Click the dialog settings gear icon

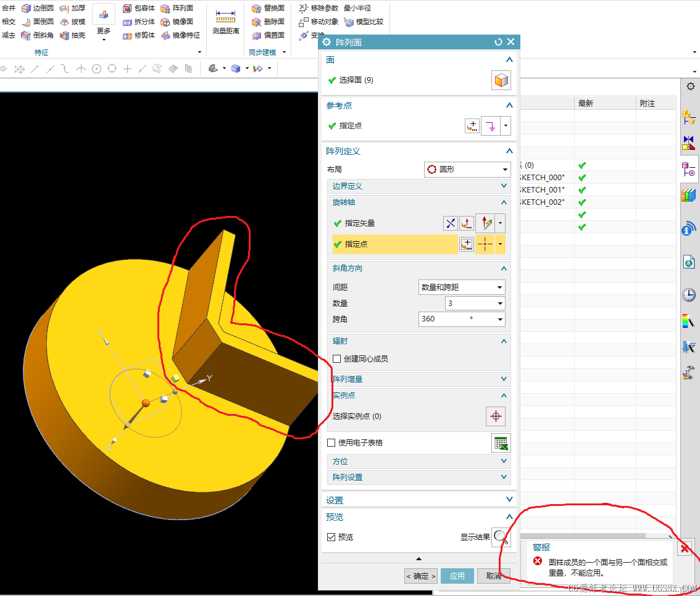point(327,42)
